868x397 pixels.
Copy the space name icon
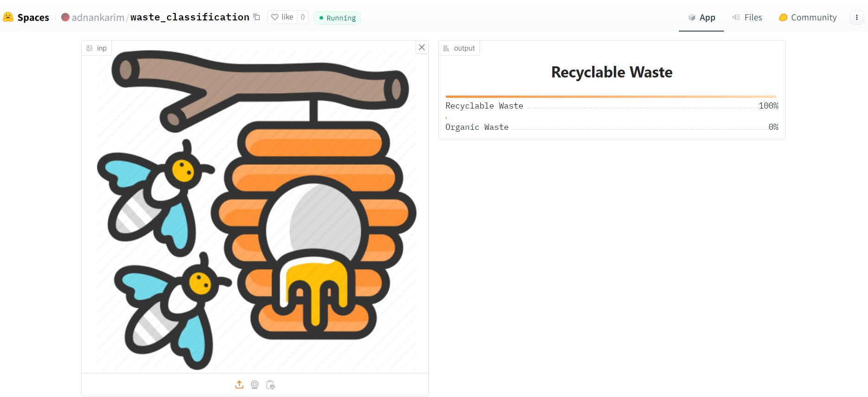[x=257, y=17]
